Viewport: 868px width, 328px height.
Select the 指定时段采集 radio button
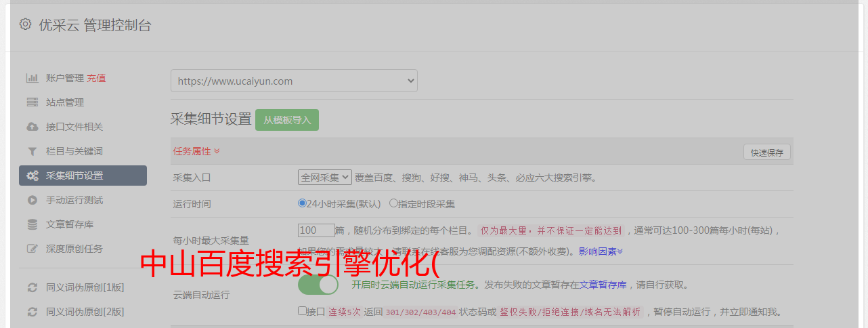[x=393, y=203]
